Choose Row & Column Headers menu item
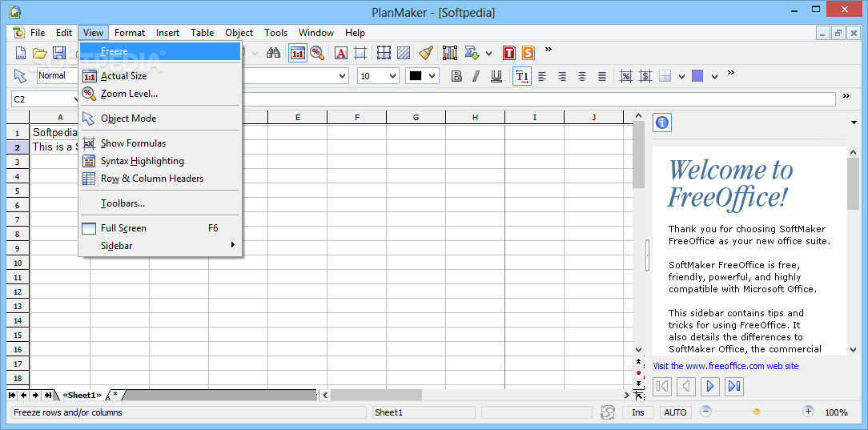Screen dimensions: 868x430 160,179
